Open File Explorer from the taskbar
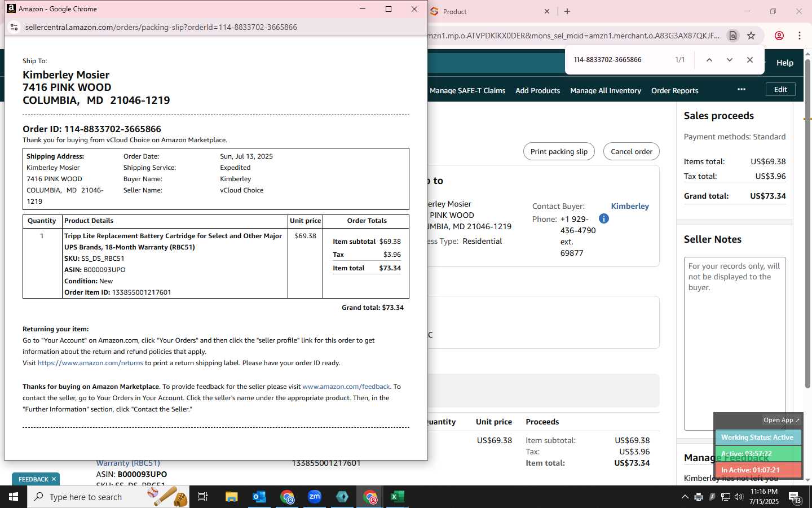The image size is (812, 508). [232, 497]
